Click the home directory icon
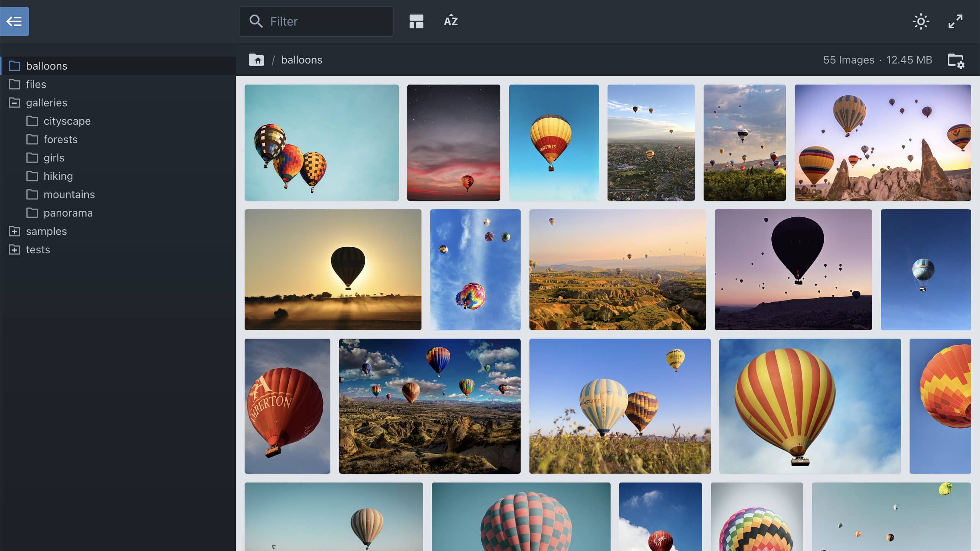This screenshot has height=551, width=980. tap(256, 60)
